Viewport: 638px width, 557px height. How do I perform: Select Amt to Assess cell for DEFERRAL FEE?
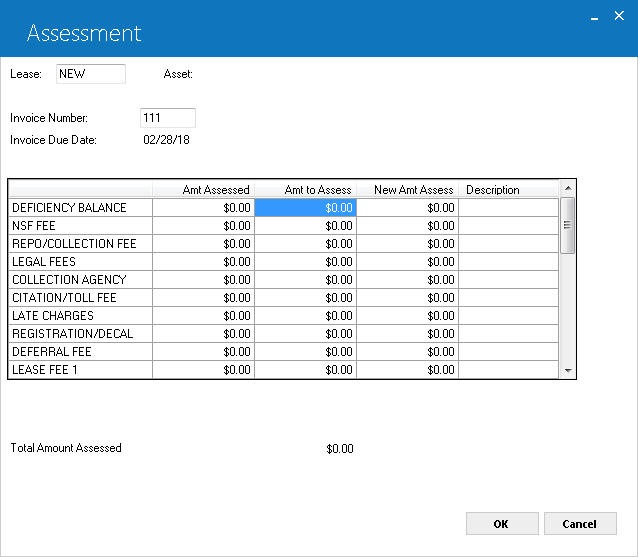306,352
